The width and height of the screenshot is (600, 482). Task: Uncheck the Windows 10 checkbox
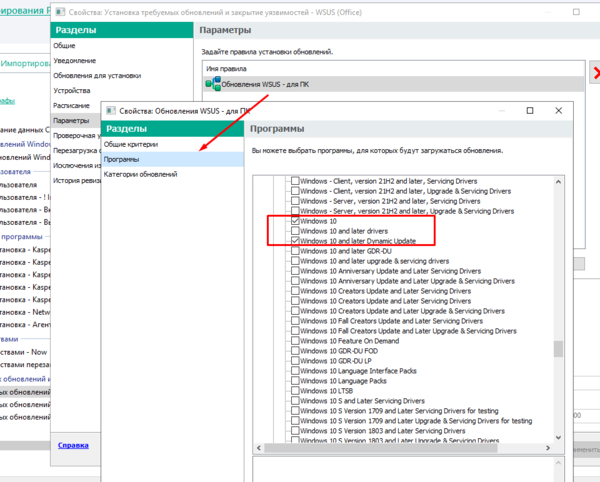tap(294, 221)
